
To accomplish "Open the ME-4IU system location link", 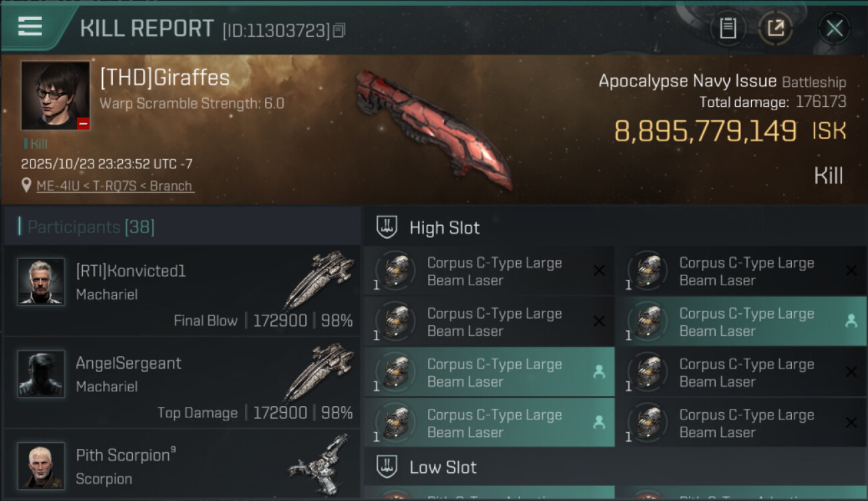I will pyautogui.click(x=115, y=186).
